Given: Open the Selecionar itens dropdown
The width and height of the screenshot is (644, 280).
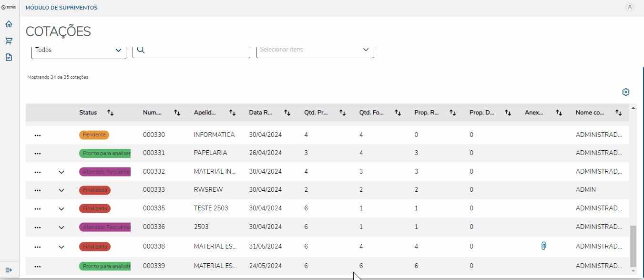Looking at the screenshot, I should click(315, 50).
